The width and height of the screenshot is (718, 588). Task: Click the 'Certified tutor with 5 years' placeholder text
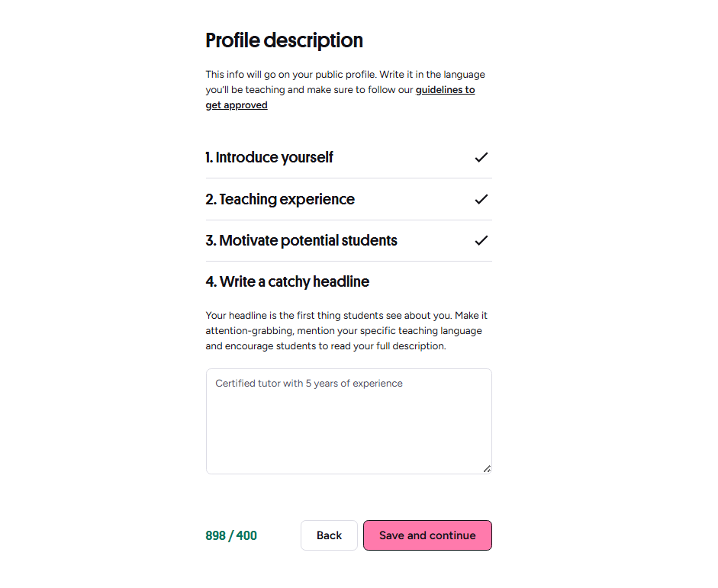(x=308, y=384)
